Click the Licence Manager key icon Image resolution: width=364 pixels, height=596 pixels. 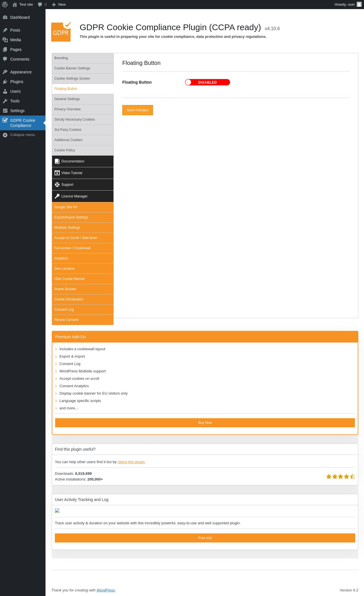pos(57,196)
